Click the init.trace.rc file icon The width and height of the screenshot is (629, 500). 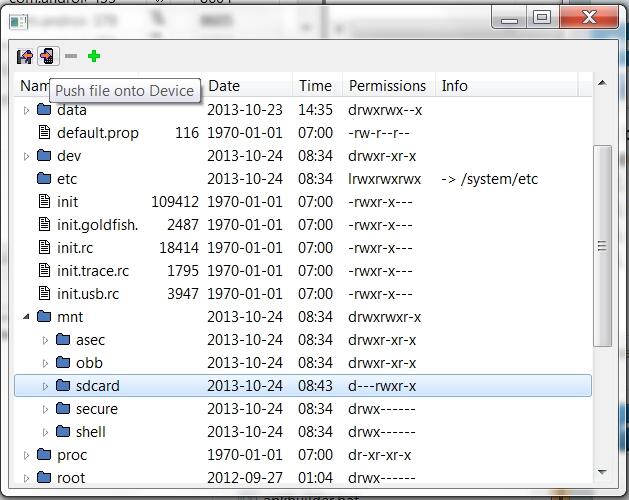click(44, 270)
